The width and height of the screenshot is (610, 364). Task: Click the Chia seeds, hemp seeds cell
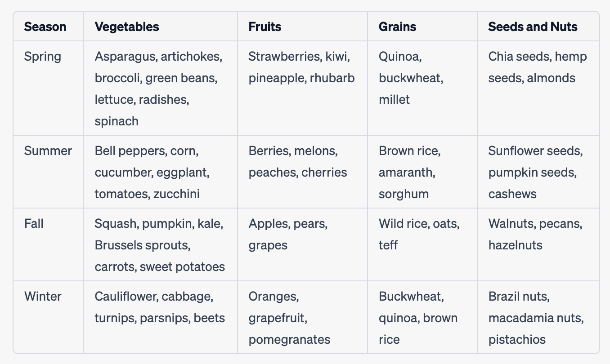click(x=537, y=67)
